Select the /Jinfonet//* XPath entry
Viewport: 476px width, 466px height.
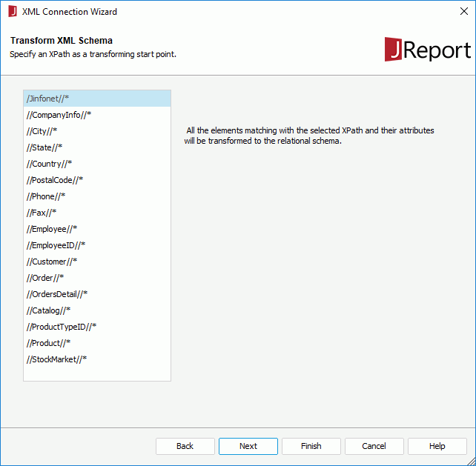97,99
